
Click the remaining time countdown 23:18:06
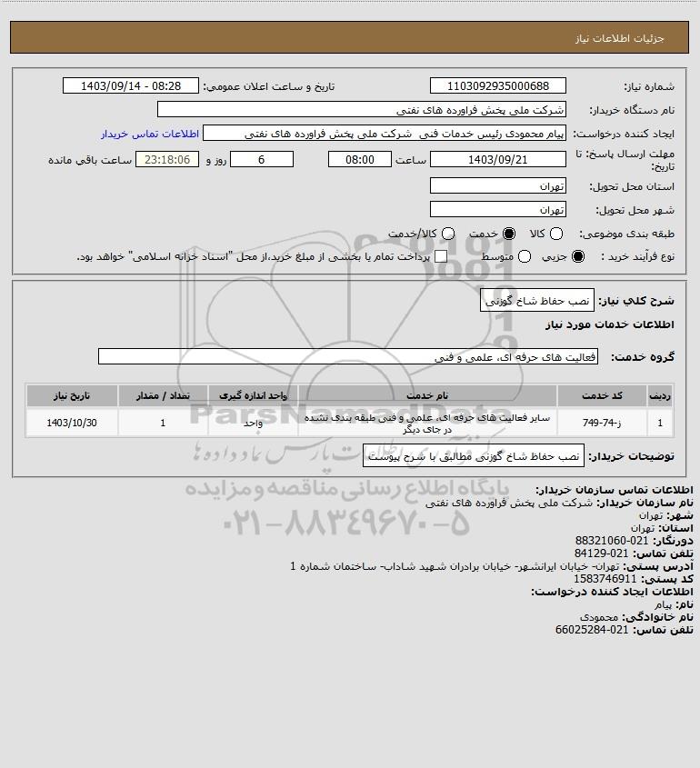click(167, 160)
